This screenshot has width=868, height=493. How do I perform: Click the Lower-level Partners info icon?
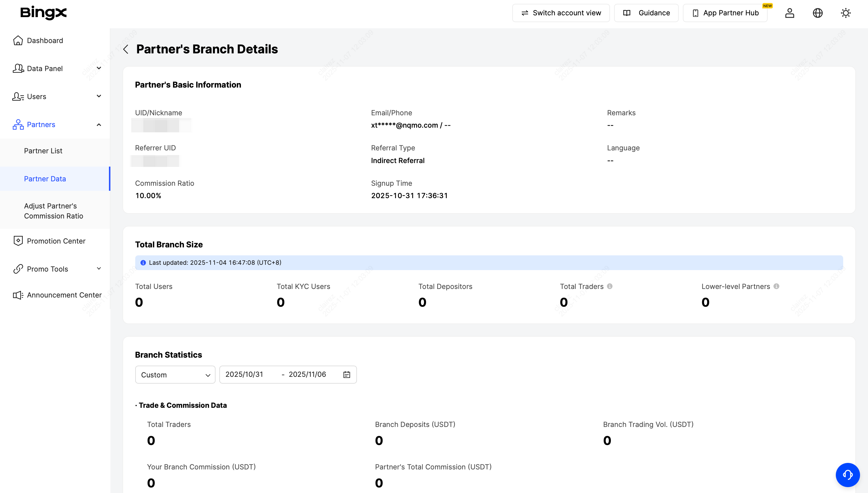coord(776,287)
